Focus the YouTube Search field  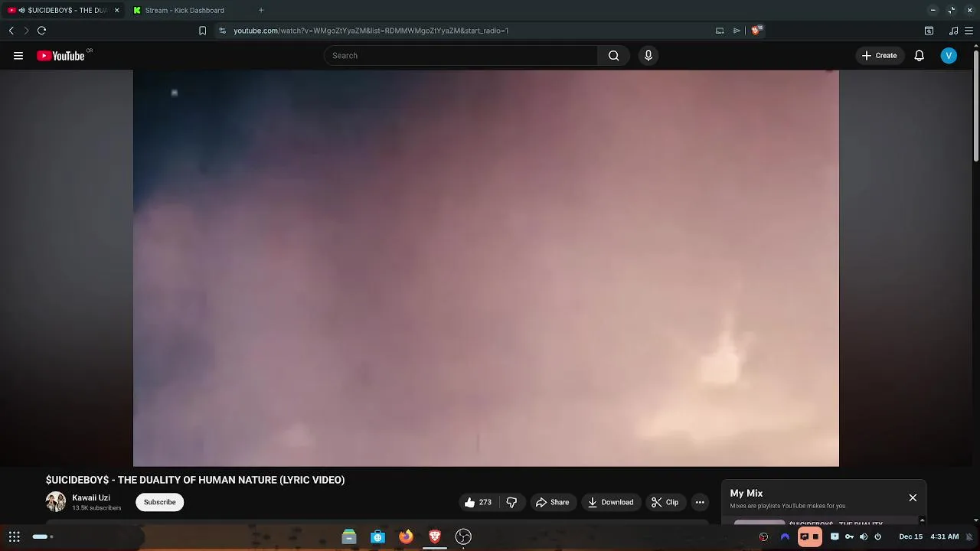pos(460,56)
